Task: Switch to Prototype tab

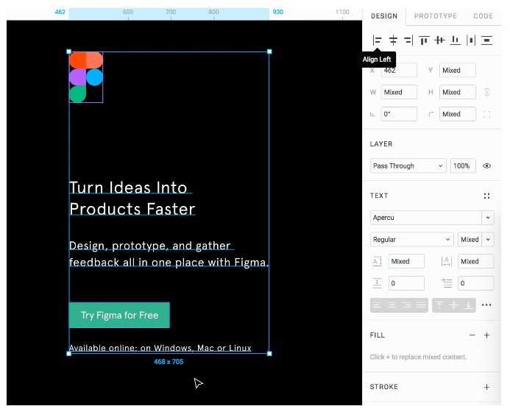Action: tap(436, 16)
